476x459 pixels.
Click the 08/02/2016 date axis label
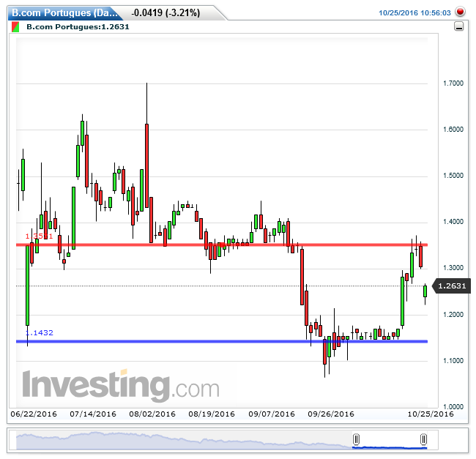pos(152,414)
